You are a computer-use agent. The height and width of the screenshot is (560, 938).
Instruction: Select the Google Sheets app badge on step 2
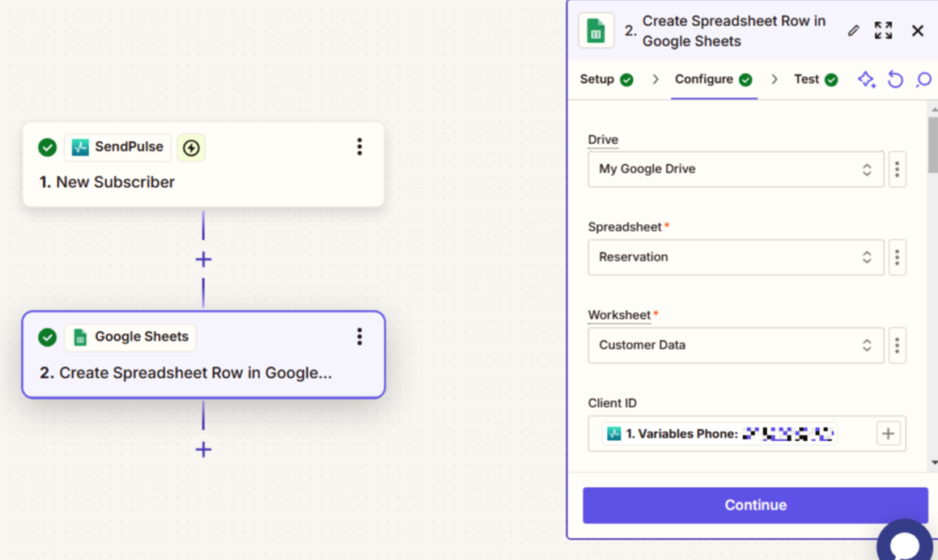[x=130, y=337]
